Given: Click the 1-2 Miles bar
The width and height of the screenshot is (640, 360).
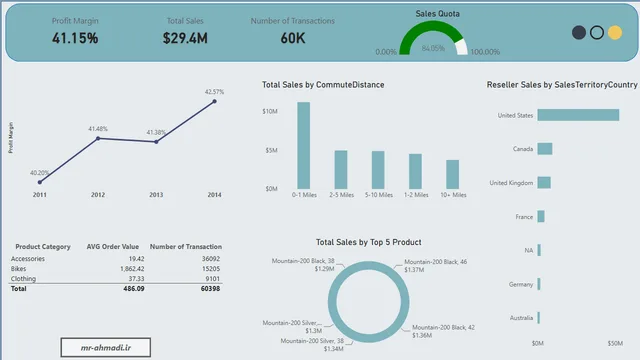Looking at the screenshot, I should (x=416, y=171).
